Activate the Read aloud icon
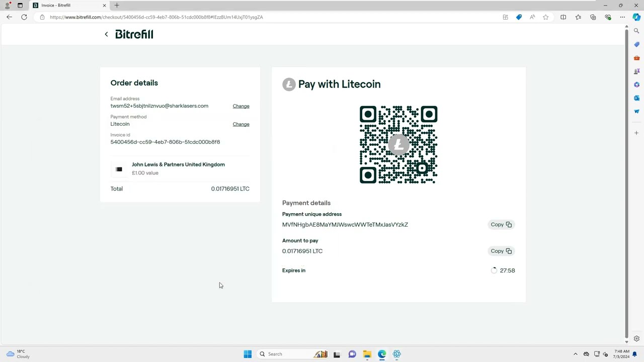The image size is (644, 362). pyautogui.click(x=532, y=17)
